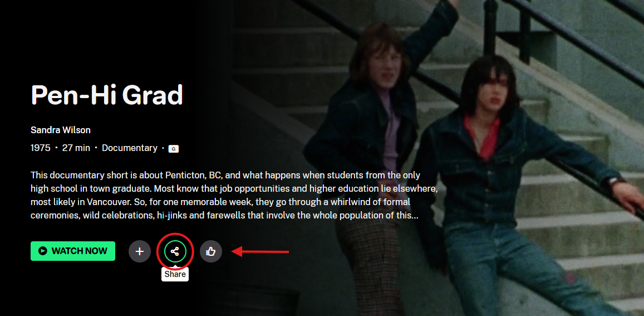Open the Share icon circled in red
This screenshot has height=316, width=644.
[175, 251]
